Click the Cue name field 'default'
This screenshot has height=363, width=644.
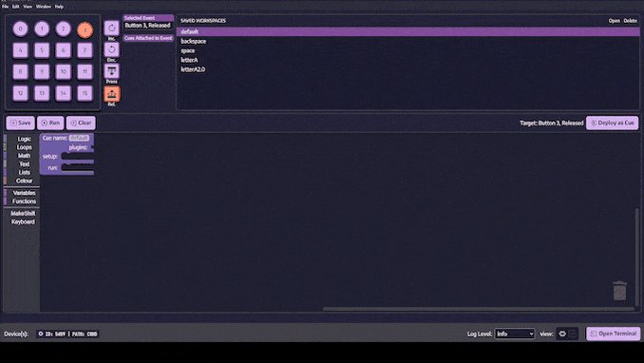(79, 138)
